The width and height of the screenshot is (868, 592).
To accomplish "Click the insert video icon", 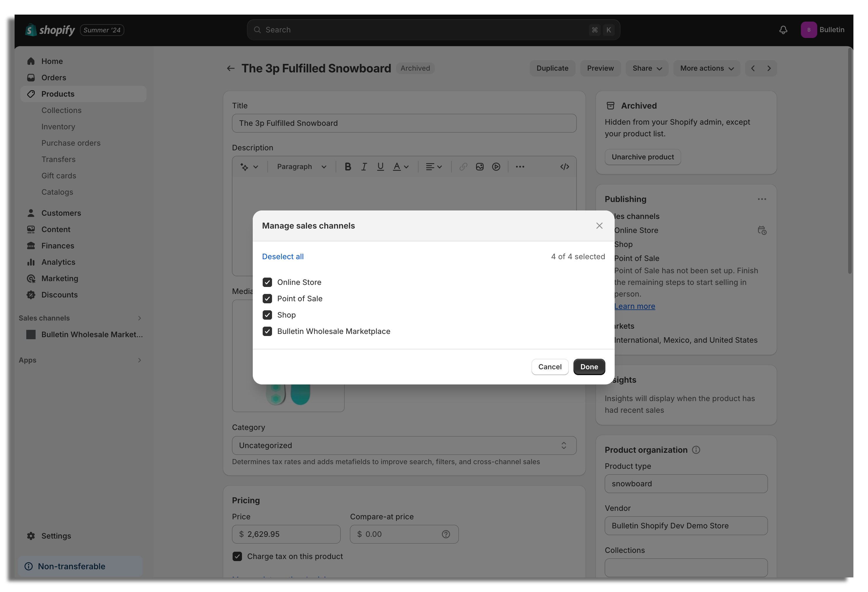I will click(x=496, y=167).
